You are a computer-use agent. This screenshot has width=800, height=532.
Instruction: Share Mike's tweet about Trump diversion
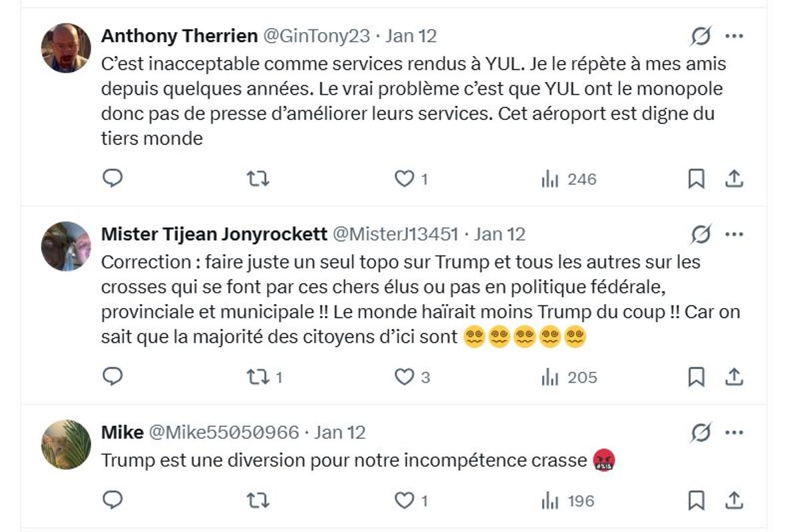pos(734,500)
